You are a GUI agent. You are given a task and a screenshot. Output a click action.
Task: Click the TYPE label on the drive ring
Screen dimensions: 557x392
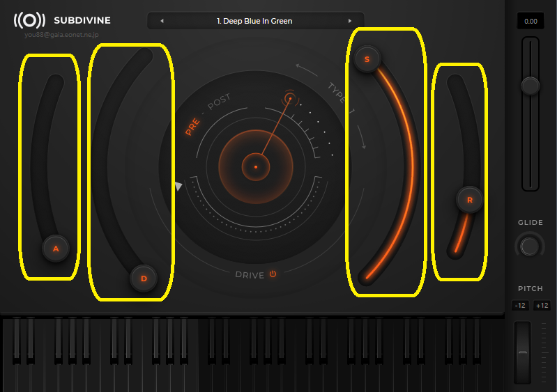click(x=337, y=93)
